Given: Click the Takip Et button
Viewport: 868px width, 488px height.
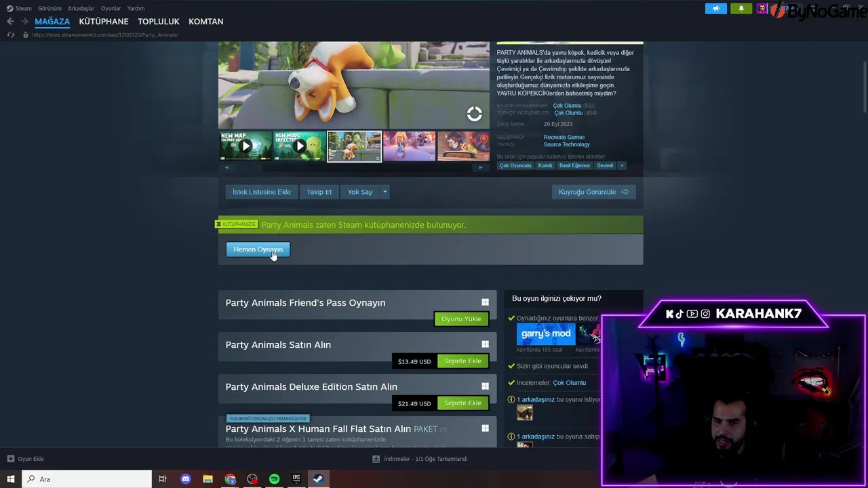Looking at the screenshot, I should 319,192.
